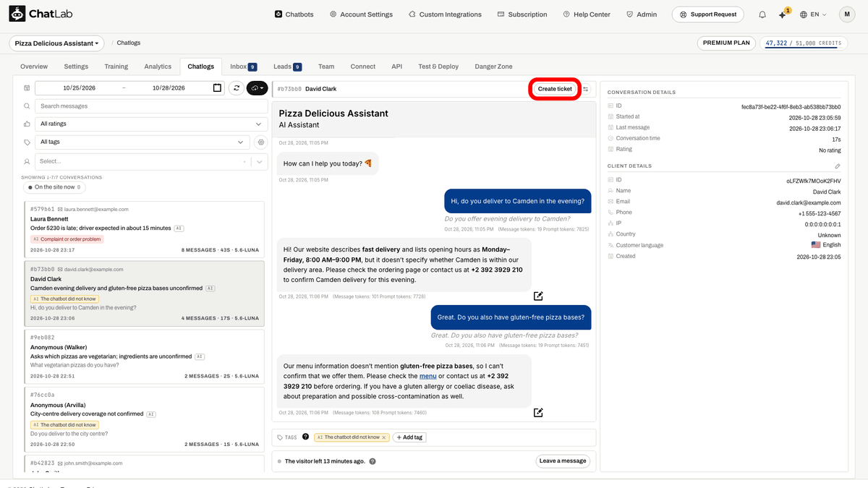The width and height of the screenshot is (868, 488).
Task: Switch to the Leads tab
Action: tap(287, 67)
